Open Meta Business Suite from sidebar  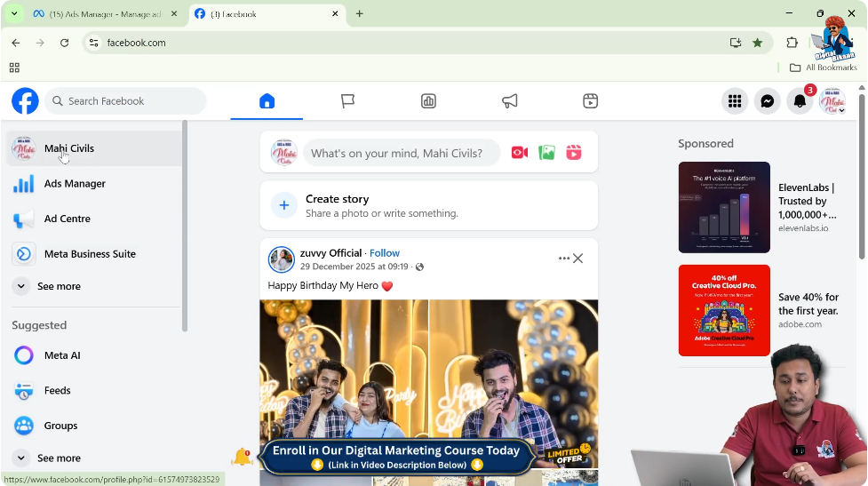click(95, 254)
